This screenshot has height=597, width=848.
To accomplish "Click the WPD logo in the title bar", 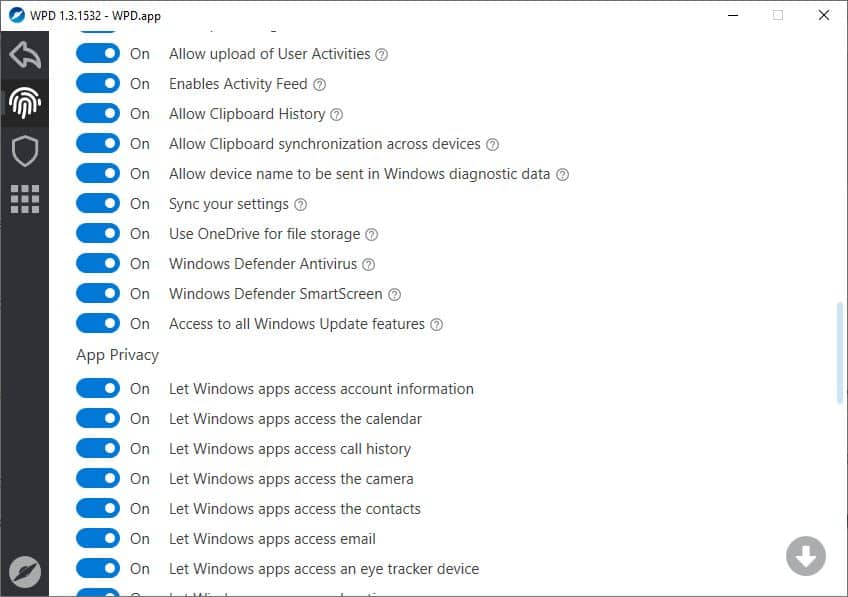I will (x=14, y=15).
